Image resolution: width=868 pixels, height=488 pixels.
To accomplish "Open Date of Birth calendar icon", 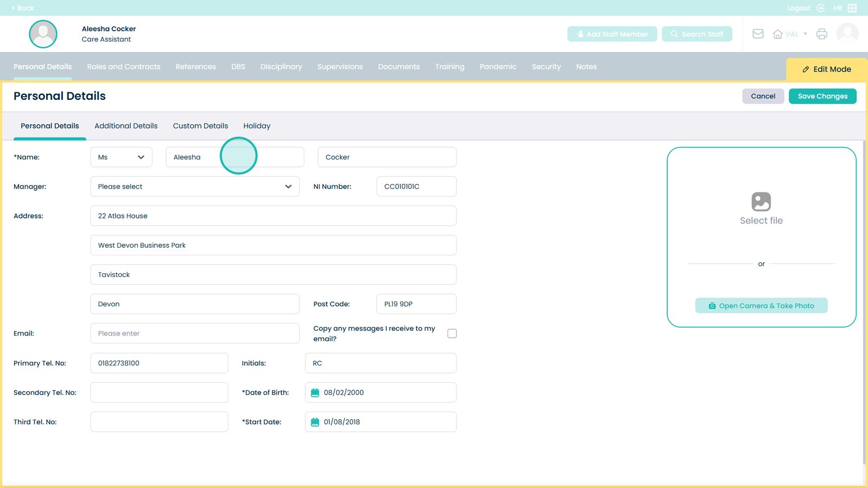I will pos(315,393).
